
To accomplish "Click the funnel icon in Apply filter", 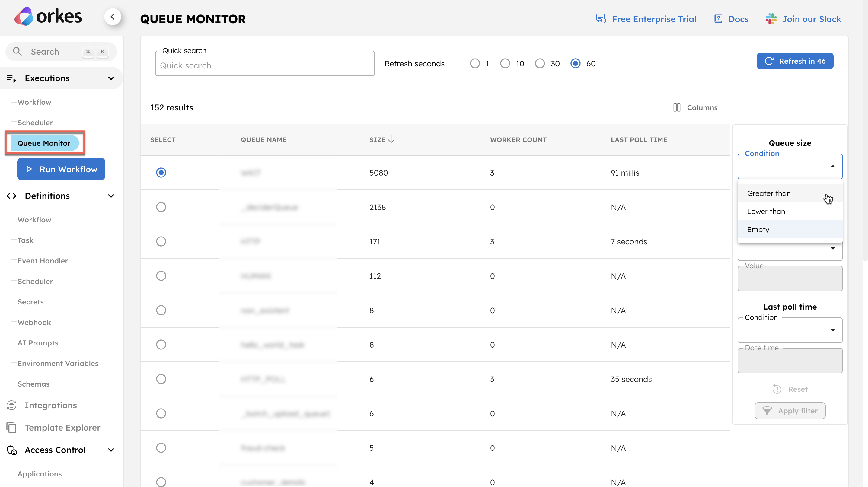I will (x=767, y=411).
